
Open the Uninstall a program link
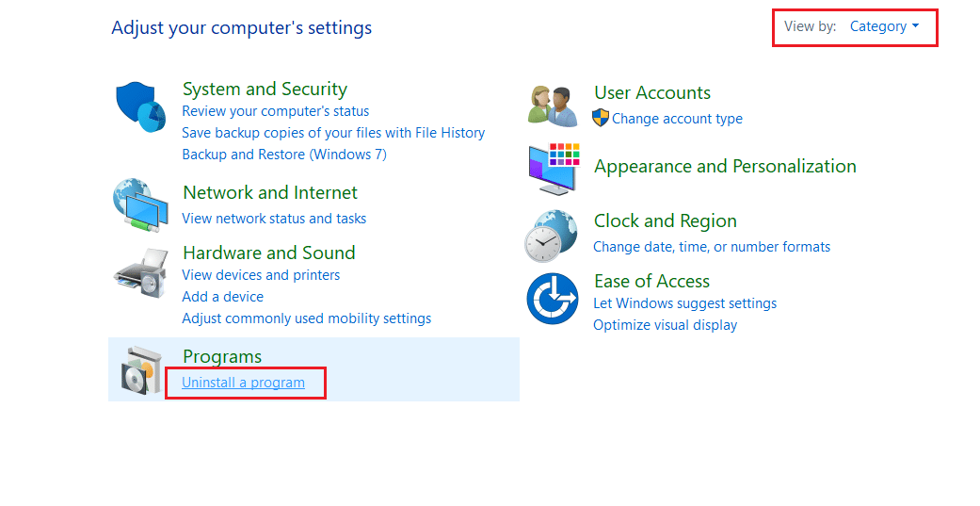click(x=243, y=383)
